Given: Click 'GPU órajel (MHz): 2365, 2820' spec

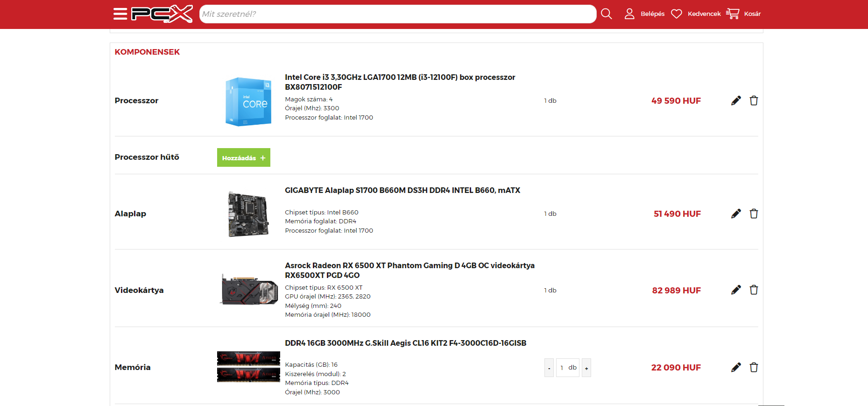Looking at the screenshot, I should tap(328, 296).
